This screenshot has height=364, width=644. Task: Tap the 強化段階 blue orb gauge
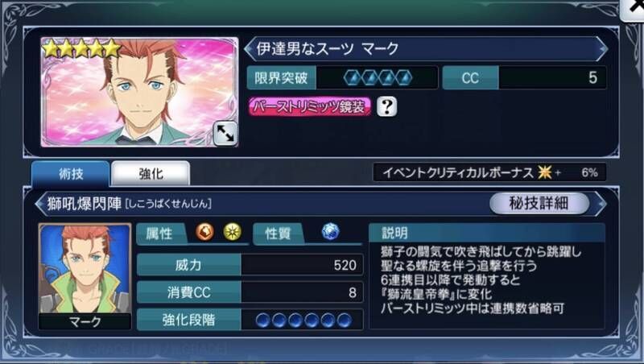(x=303, y=320)
